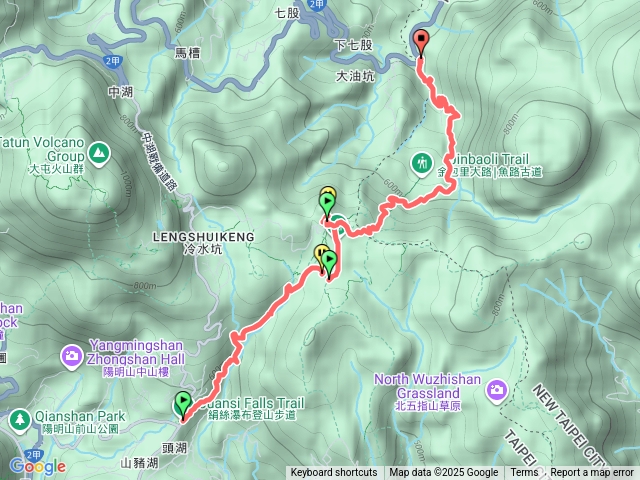Click the red end-point marker pin
Image resolution: width=640 pixels, height=480 pixels.
coord(421,43)
